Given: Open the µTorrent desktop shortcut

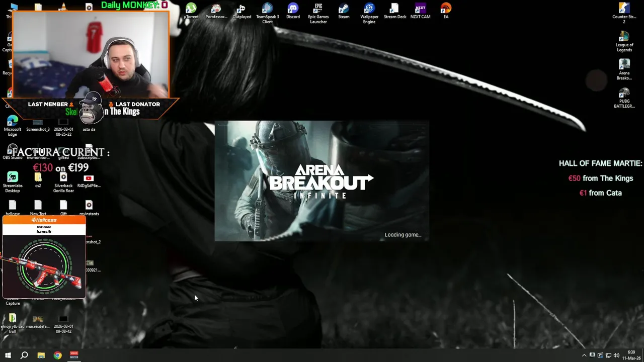Looking at the screenshot, I should click(x=191, y=11).
